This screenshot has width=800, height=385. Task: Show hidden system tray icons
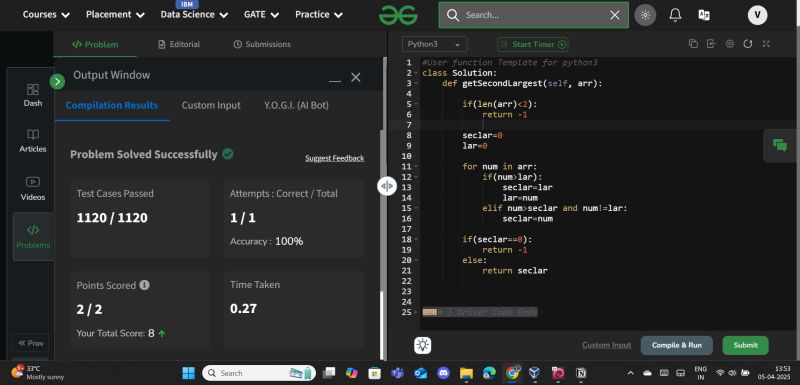(631, 373)
